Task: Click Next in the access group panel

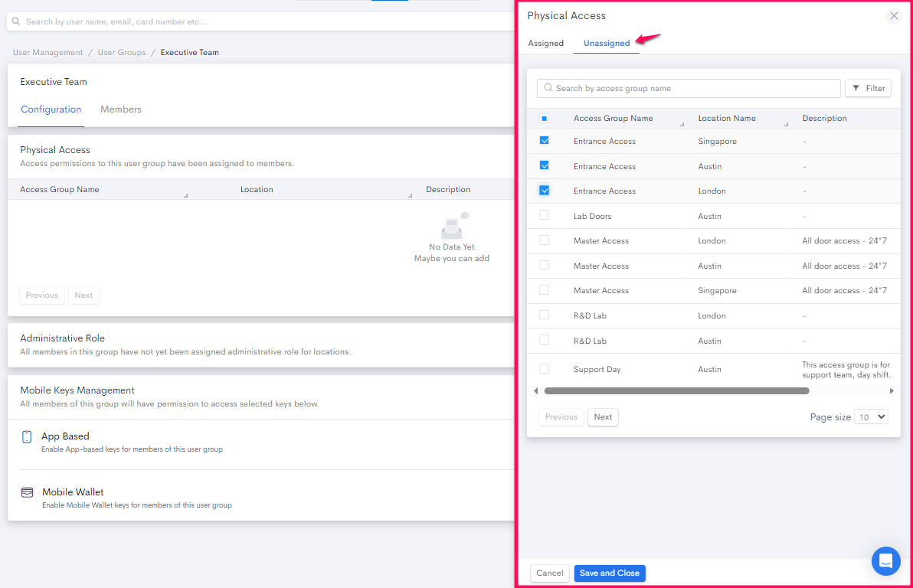Action: tap(603, 416)
